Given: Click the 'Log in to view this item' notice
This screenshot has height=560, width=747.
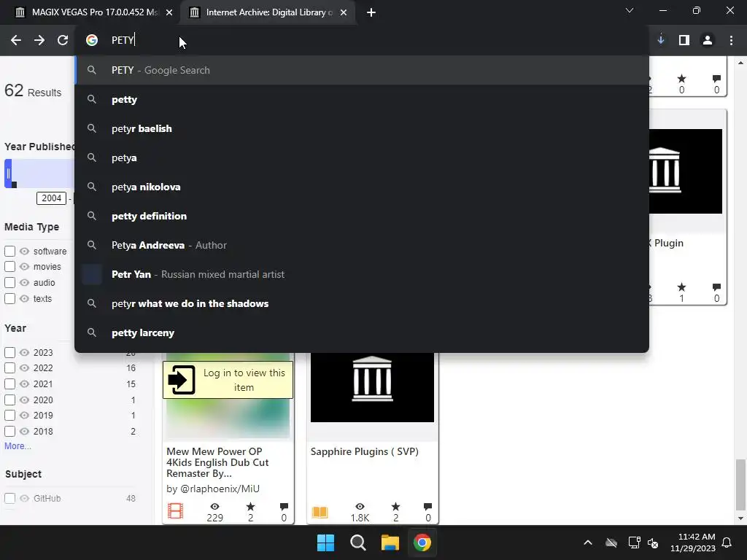Looking at the screenshot, I should (x=228, y=380).
